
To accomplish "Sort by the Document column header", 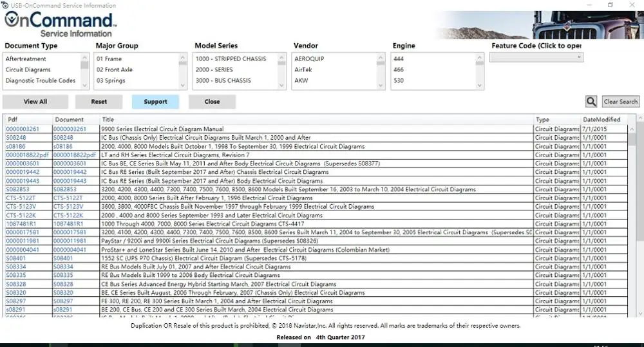I will click(x=70, y=120).
